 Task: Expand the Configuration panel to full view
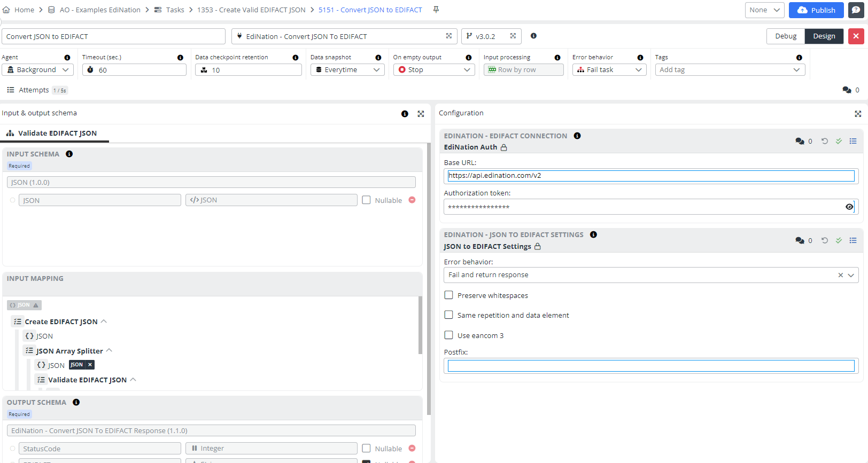(858, 114)
